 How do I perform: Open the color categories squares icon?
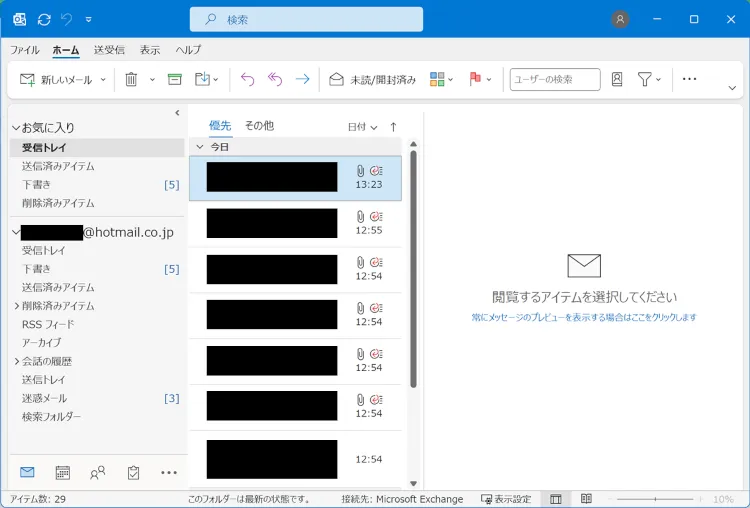pyautogui.click(x=437, y=79)
